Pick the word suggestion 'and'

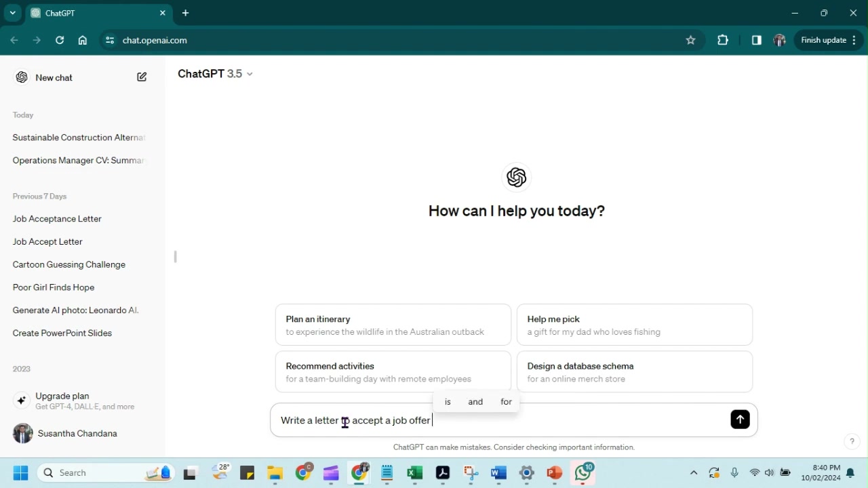[x=475, y=402]
